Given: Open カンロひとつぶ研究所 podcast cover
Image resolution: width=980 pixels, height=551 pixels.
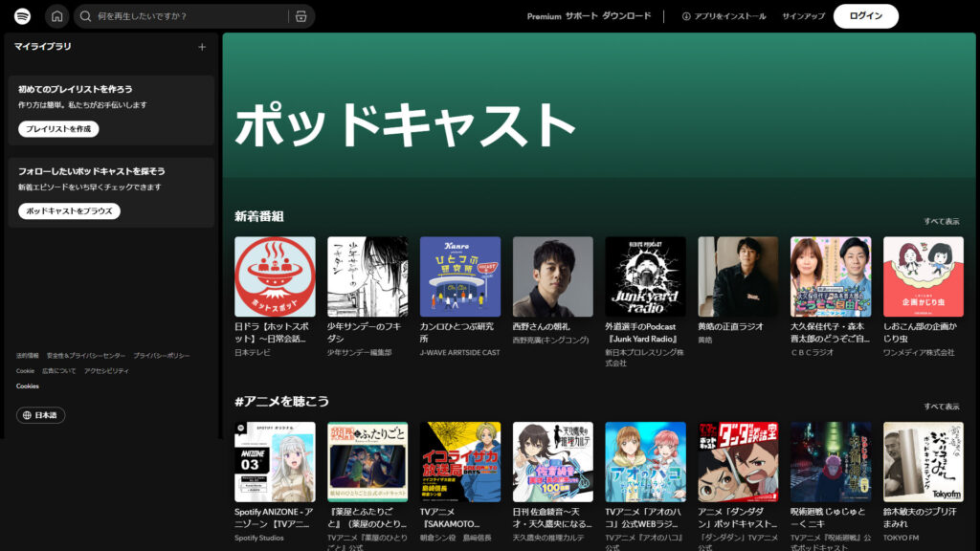Looking at the screenshot, I should [460, 276].
